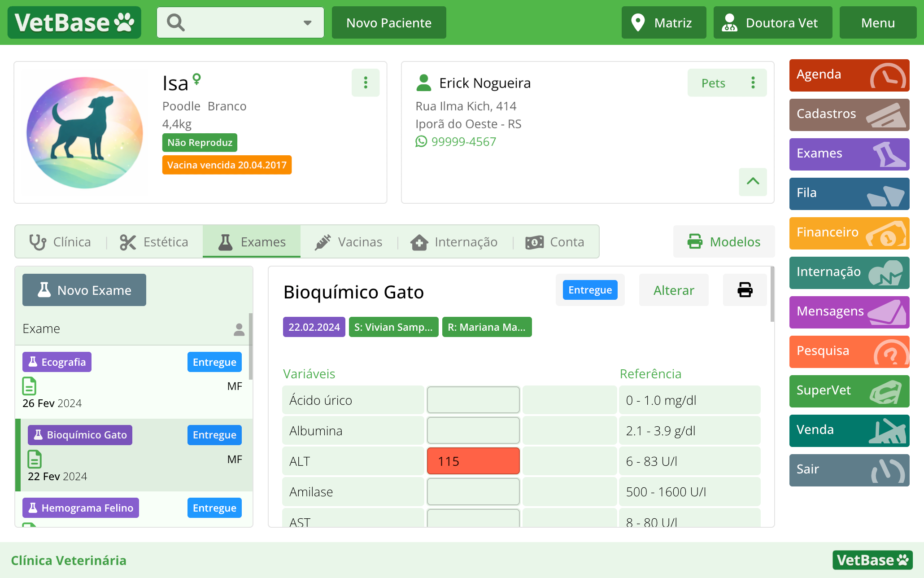Image resolution: width=924 pixels, height=578 pixels.
Task: Open the Doutora Vet user profile
Action: pyautogui.click(x=772, y=22)
